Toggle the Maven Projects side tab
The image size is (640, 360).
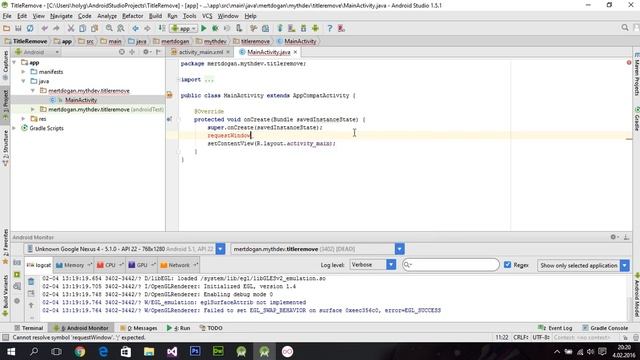(636, 74)
